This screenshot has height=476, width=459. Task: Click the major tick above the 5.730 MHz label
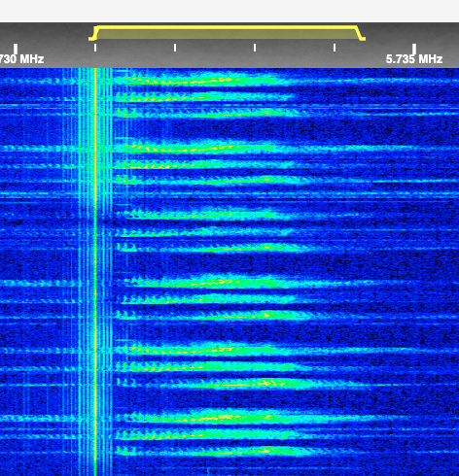(x=16, y=49)
